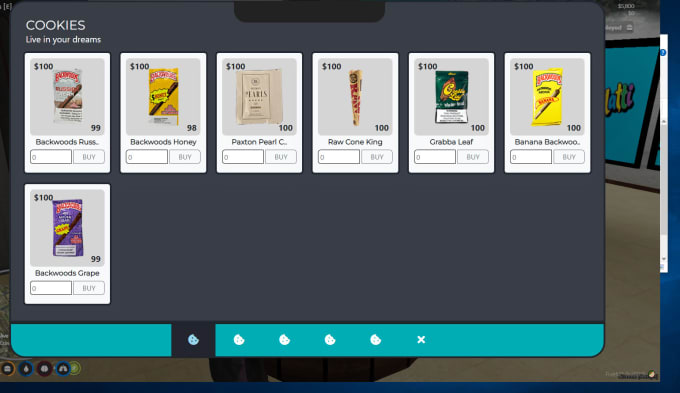Click BUY under Backwoods Honey

(x=185, y=157)
